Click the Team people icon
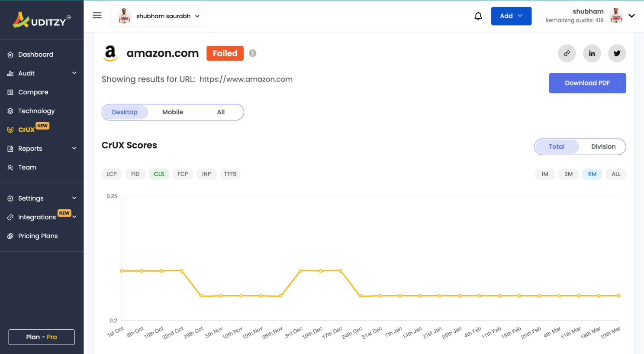This screenshot has width=644, height=354. [10, 167]
